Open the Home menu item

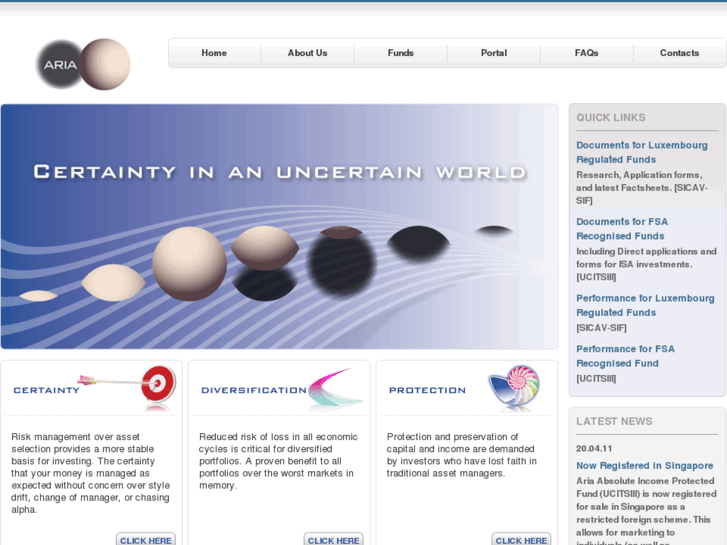coord(214,53)
